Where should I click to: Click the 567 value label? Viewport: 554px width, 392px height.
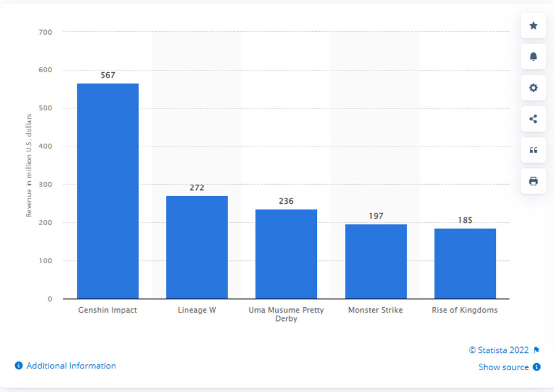[x=108, y=75]
